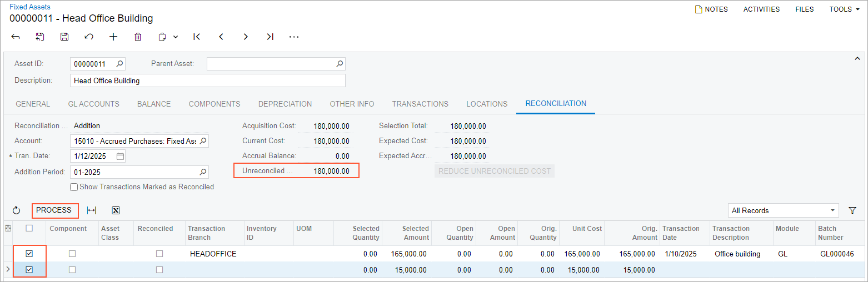Open the All Records filter dropdown

point(783,210)
